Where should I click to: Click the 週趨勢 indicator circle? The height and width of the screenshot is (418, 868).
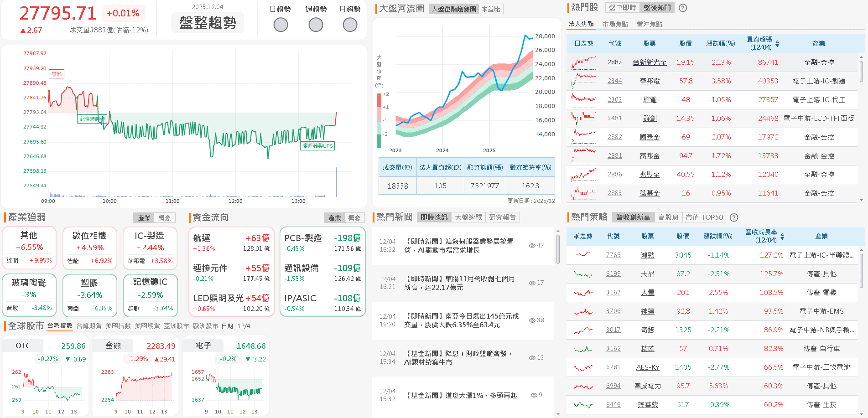[x=316, y=25]
